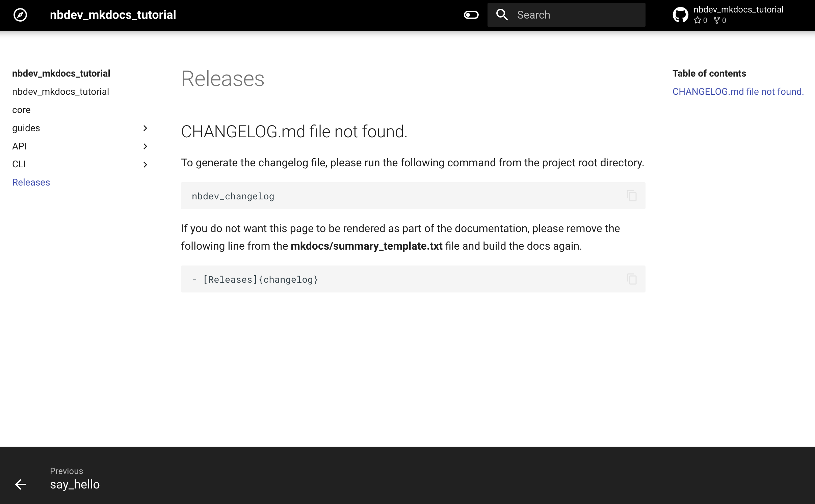This screenshot has width=815, height=504.
Task: Click the GitHub forks count icon
Action: (717, 21)
